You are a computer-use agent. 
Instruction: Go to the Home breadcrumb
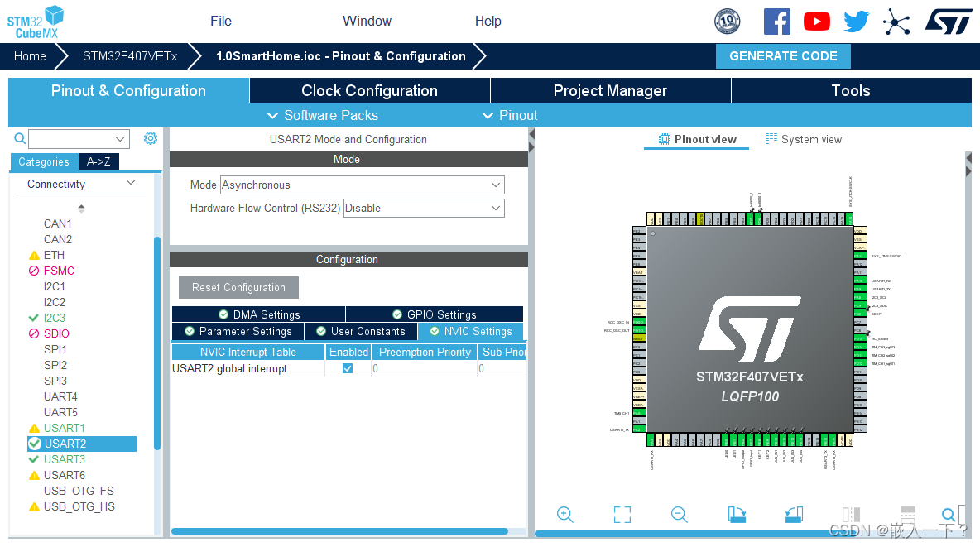tap(30, 56)
